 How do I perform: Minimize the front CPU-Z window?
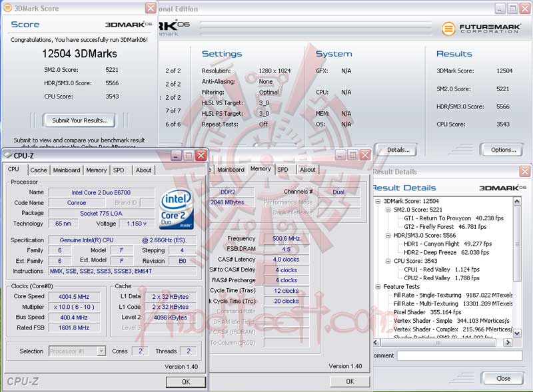(x=176, y=155)
